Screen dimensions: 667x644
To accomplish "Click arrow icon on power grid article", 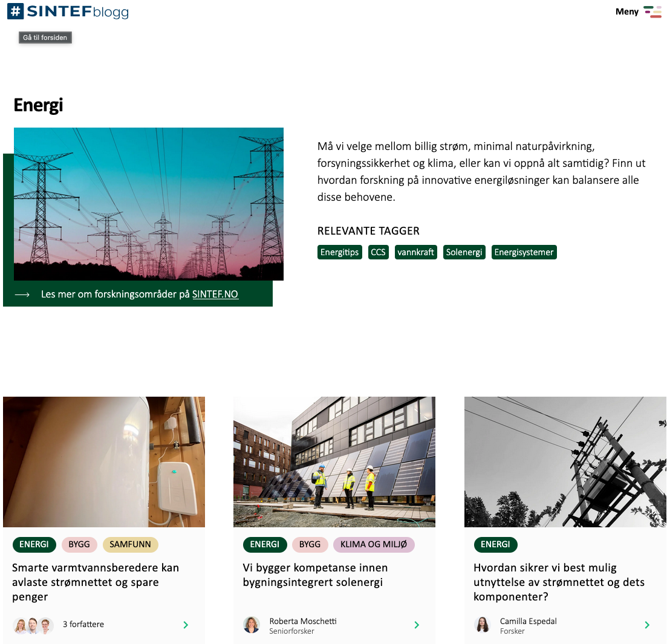I will pyautogui.click(x=647, y=625).
